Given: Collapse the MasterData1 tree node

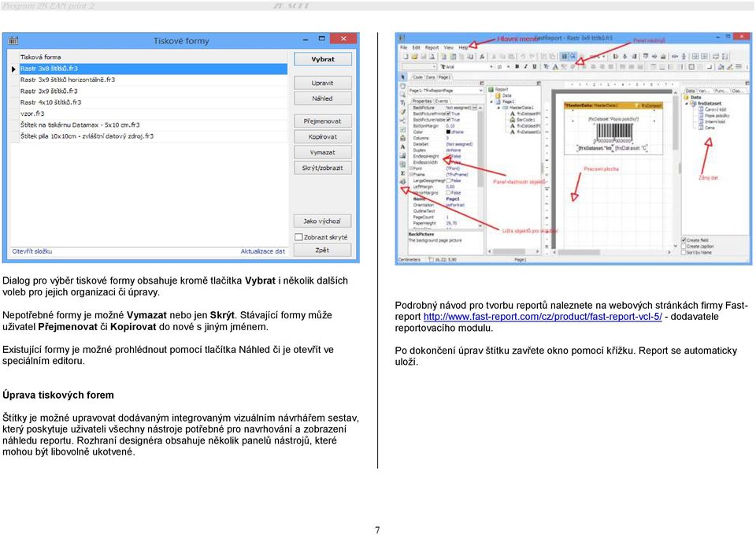Looking at the screenshot, I should [498, 108].
